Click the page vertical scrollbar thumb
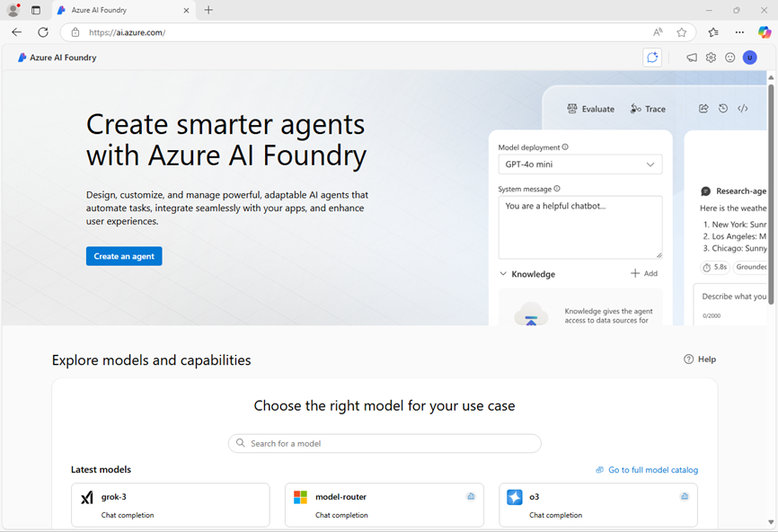The width and height of the screenshot is (778, 532). click(771, 193)
